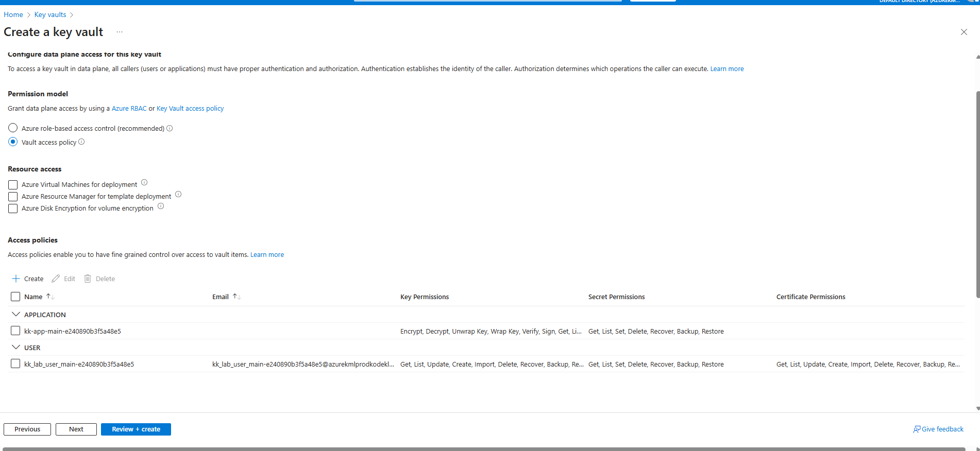
Task: Click info icon next to Azure role-based access control
Action: [170, 128]
